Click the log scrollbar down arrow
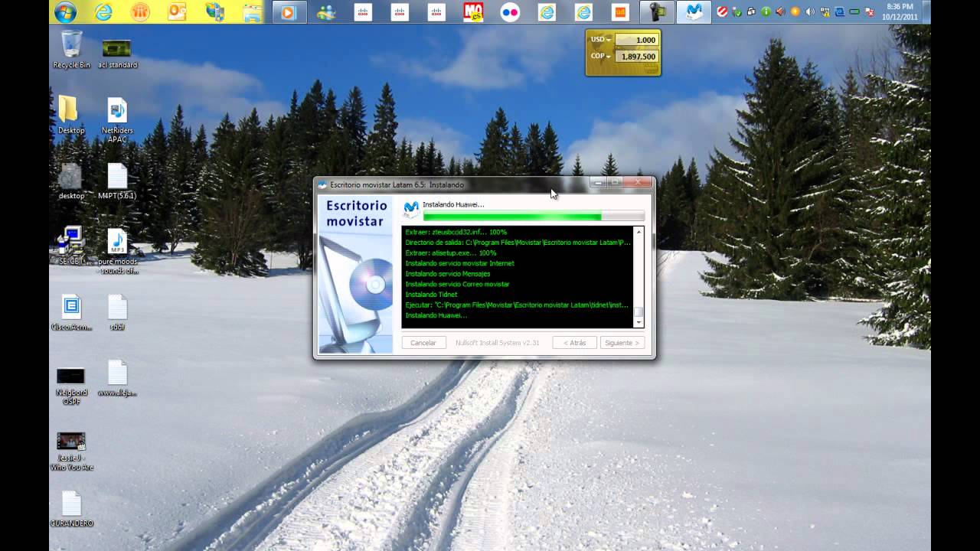This screenshot has width=980, height=551. (x=639, y=324)
